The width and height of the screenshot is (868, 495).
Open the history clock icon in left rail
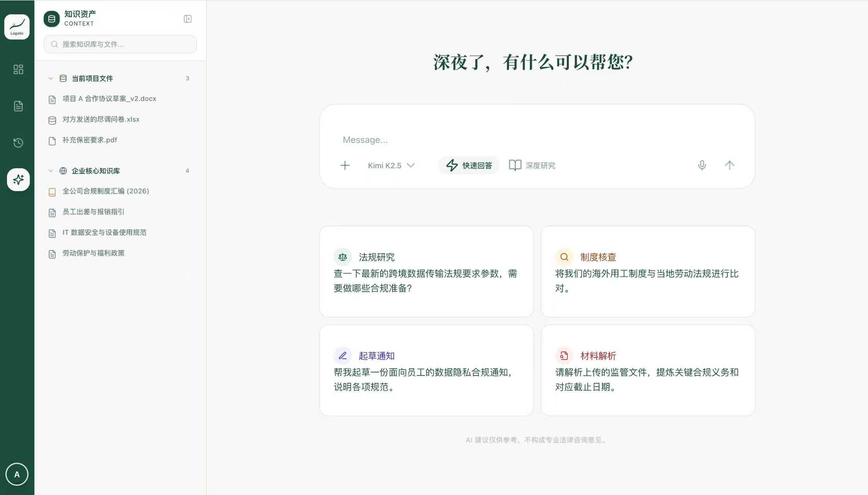pyautogui.click(x=18, y=143)
